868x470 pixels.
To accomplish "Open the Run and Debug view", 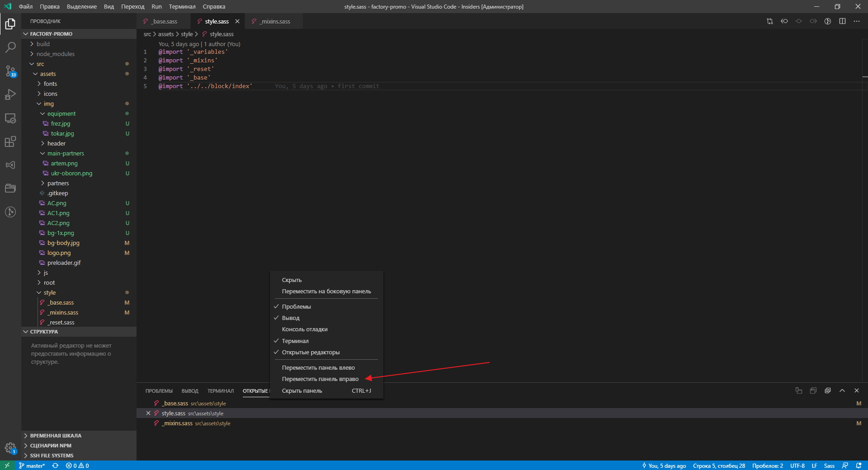I will click(x=10, y=94).
